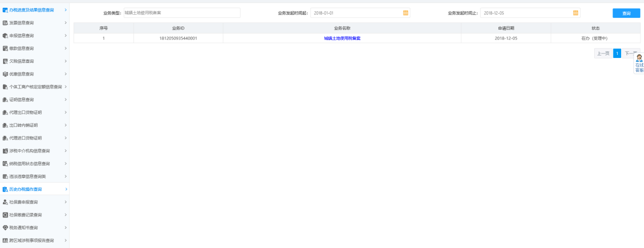Click the 出口转内销证明 sidebar icon

[x=5, y=125]
